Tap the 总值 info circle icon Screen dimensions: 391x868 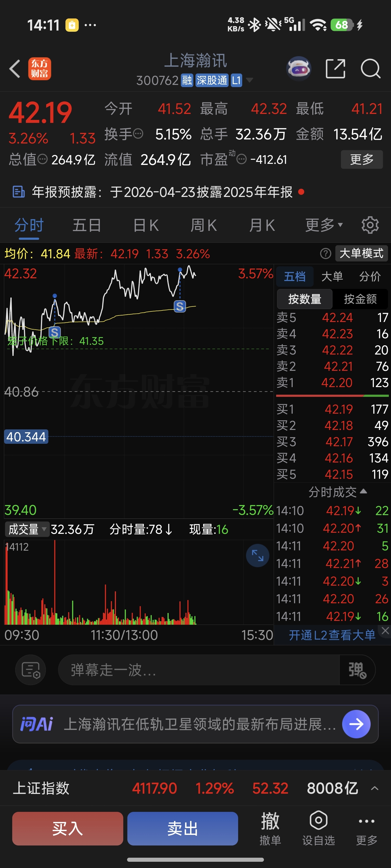(42, 159)
